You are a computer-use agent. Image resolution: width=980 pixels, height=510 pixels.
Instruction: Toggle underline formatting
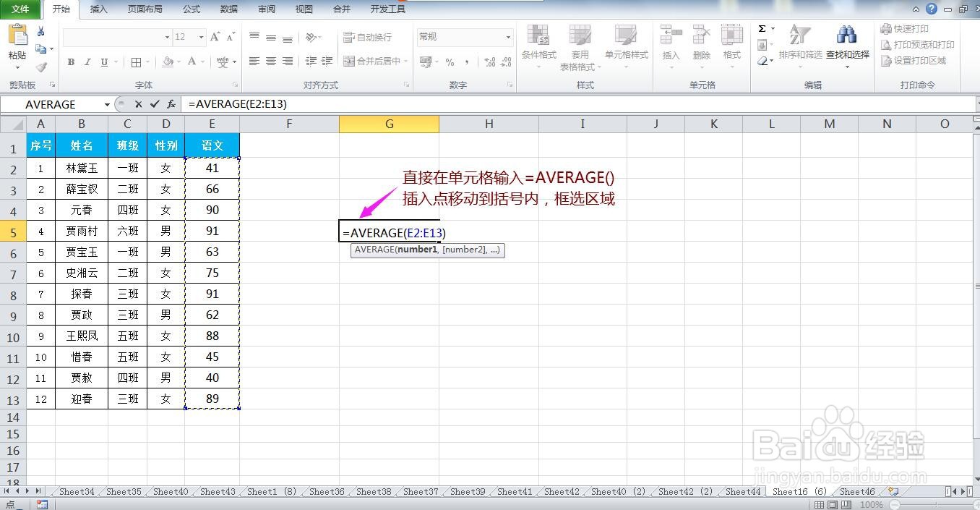(x=104, y=62)
